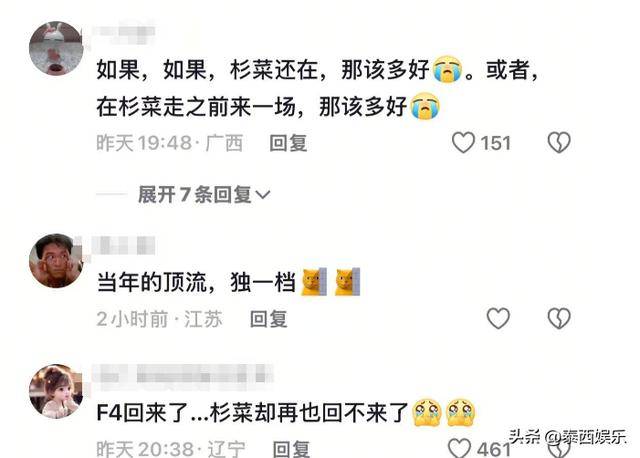Open the first commenter's blurred username
Viewport: 640px width, 458px height.
point(124,31)
